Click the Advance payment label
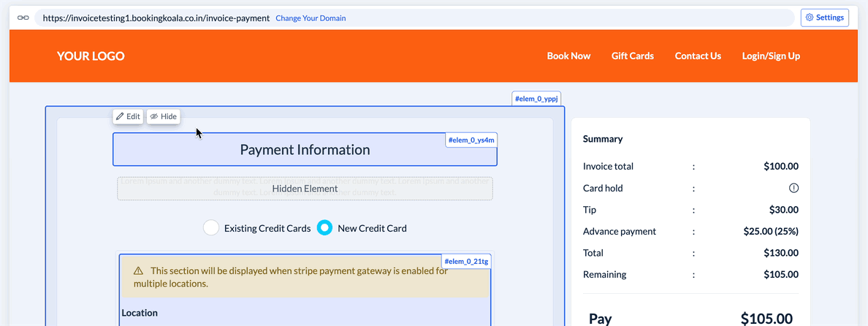868x326 pixels. coord(620,232)
